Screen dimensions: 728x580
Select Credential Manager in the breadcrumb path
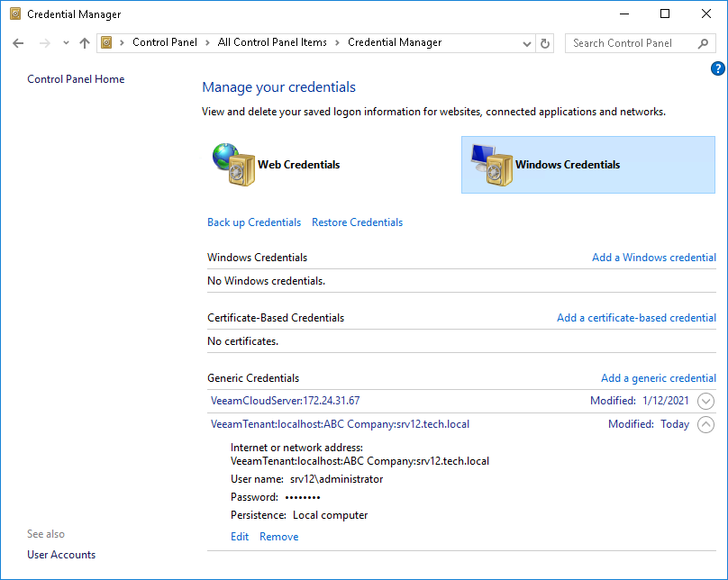[x=394, y=42]
